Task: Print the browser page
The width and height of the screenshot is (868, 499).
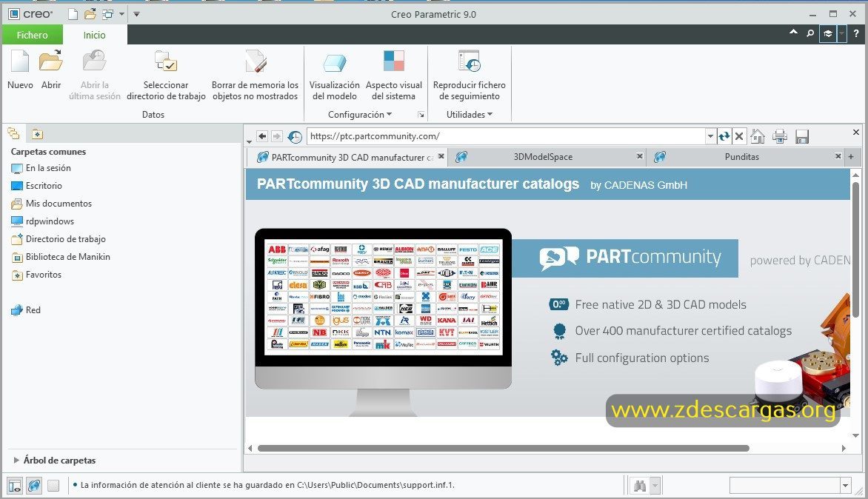Action: pyautogui.click(x=779, y=136)
